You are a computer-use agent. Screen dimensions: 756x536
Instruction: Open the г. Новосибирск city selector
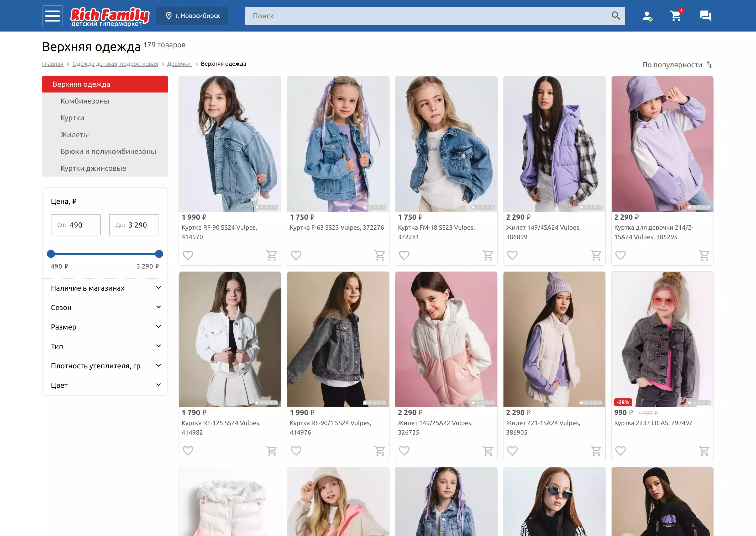click(192, 16)
